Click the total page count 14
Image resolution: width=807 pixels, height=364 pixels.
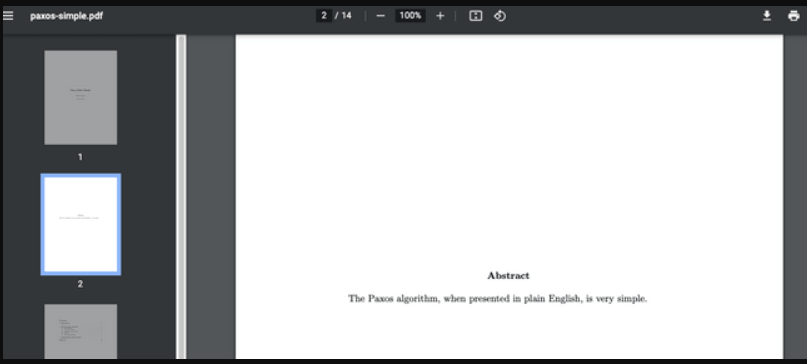(346, 15)
